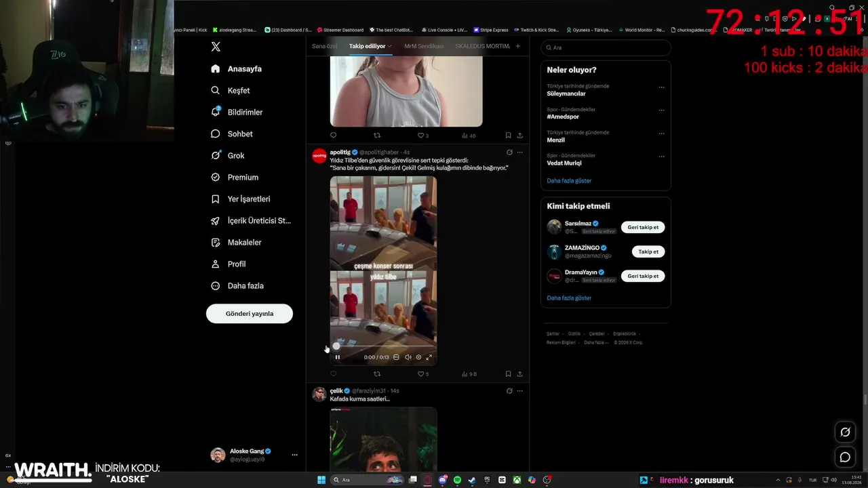Bookmark the child photo post
Screen dimensions: 868x488
(x=508, y=136)
